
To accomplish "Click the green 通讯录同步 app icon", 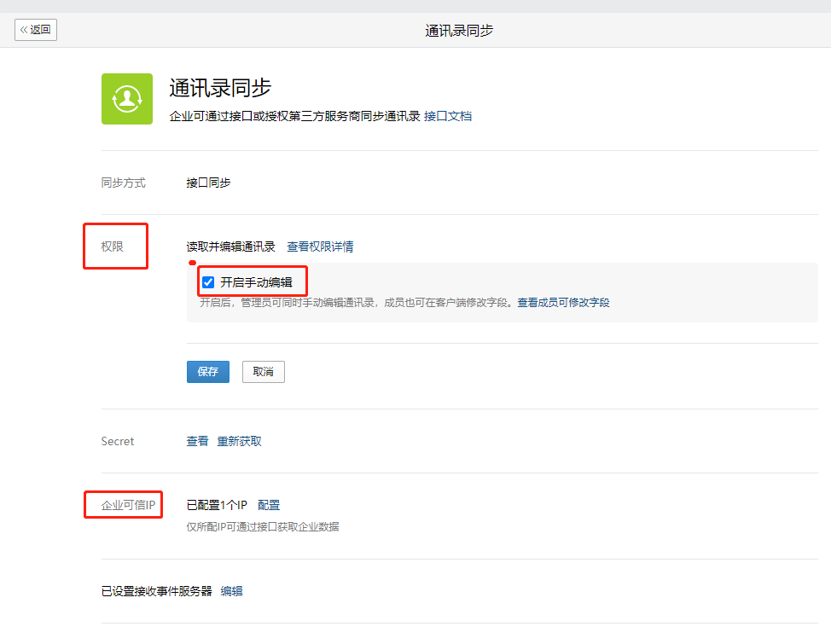I will pos(127,99).
